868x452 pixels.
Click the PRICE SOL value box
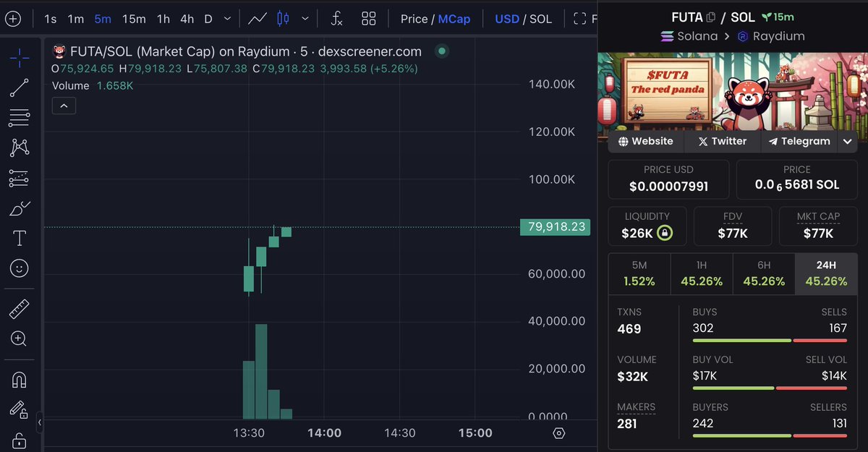coord(797,179)
